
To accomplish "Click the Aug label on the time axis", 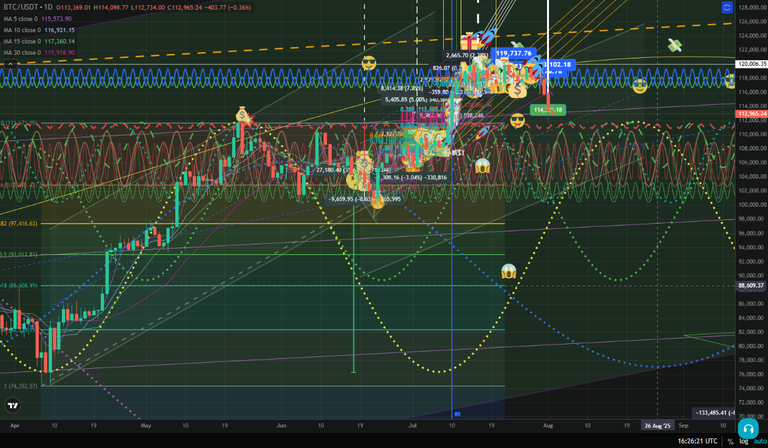I will [548, 425].
